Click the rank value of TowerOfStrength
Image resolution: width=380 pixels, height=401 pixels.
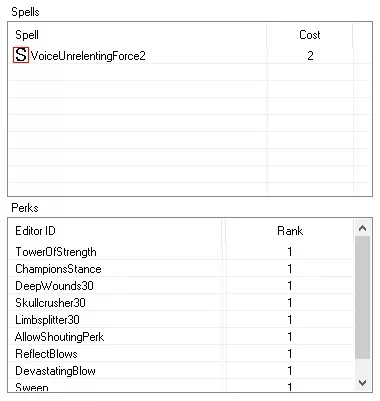[290, 252]
